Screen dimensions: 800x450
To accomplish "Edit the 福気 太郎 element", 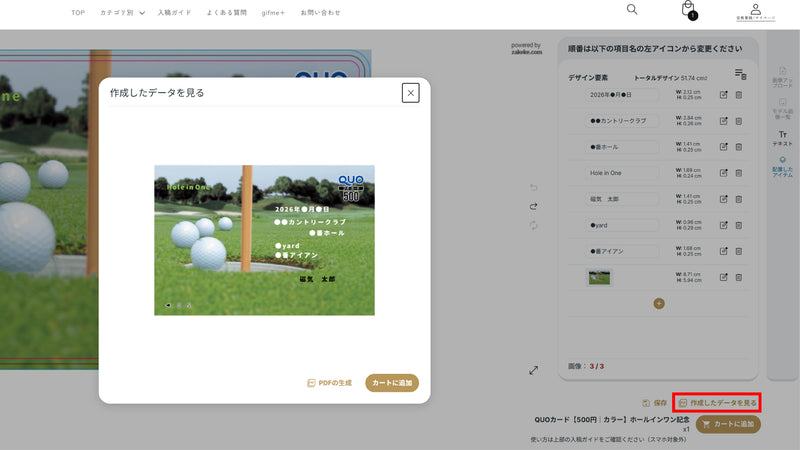I will pyautogui.click(x=723, y=199).
